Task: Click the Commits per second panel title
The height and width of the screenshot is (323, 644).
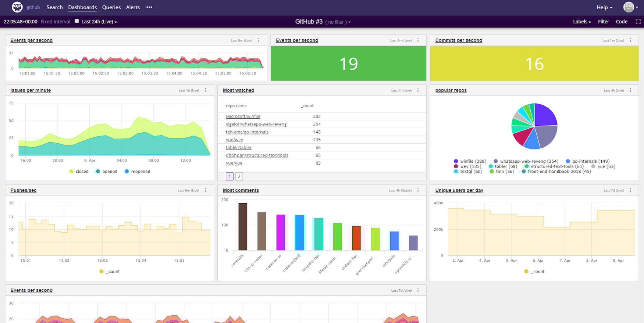Action: point(459,40)
